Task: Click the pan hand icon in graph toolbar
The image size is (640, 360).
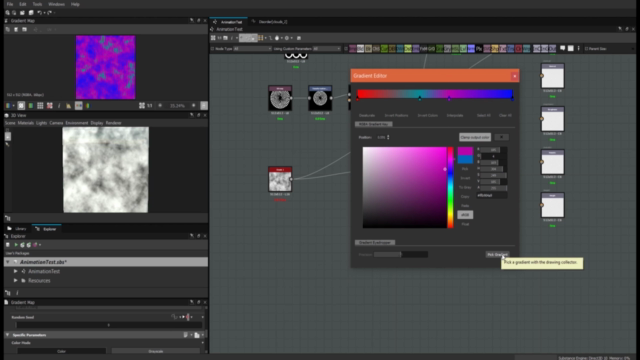Action: pyautogui.click(x=277, y=38)
